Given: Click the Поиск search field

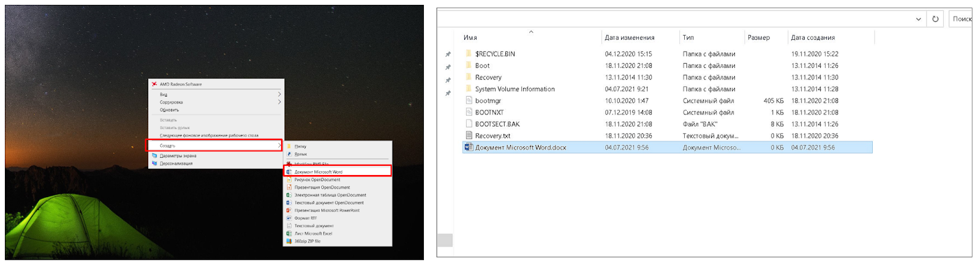Looking at the screenshot, I should (962, 19).
